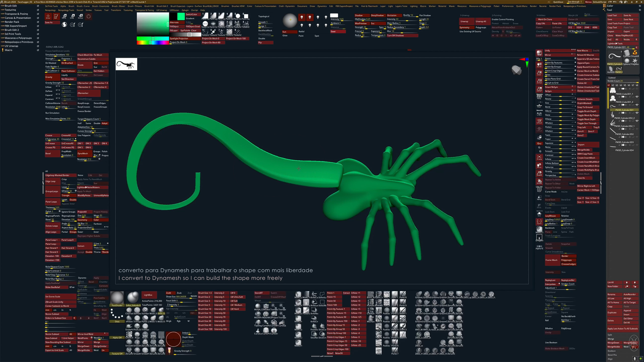This screenshot has height=362, width=644.
Task: Collapse the Subtool section header
Action: tap(612, 78)
